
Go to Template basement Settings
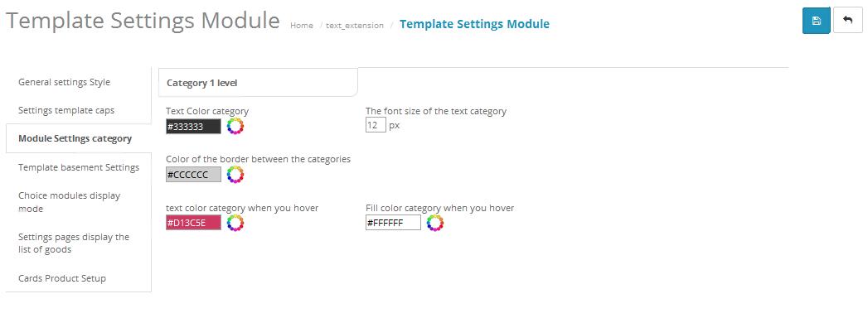pyautogui.click(x=78, y=167)
